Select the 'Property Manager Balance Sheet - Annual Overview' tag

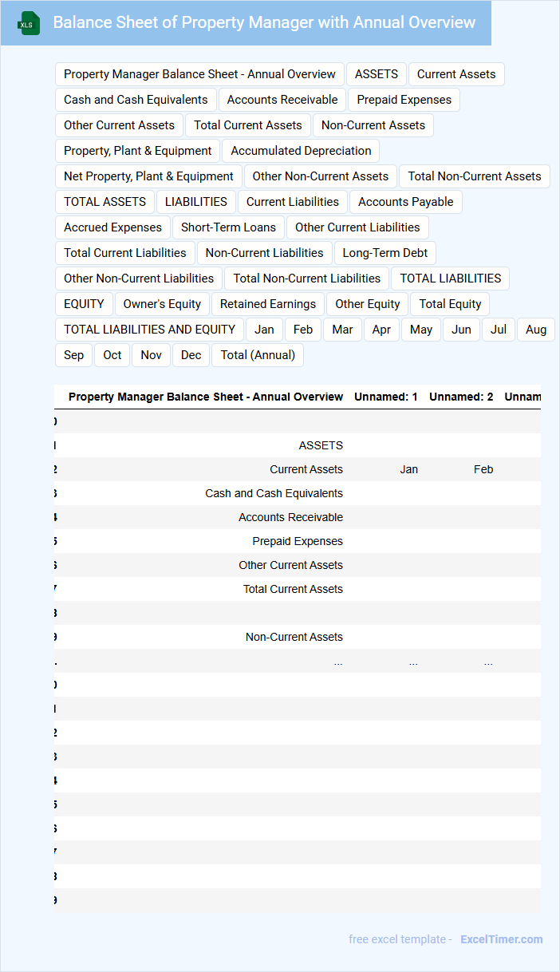pyautogui.click(x=199, y=74)
